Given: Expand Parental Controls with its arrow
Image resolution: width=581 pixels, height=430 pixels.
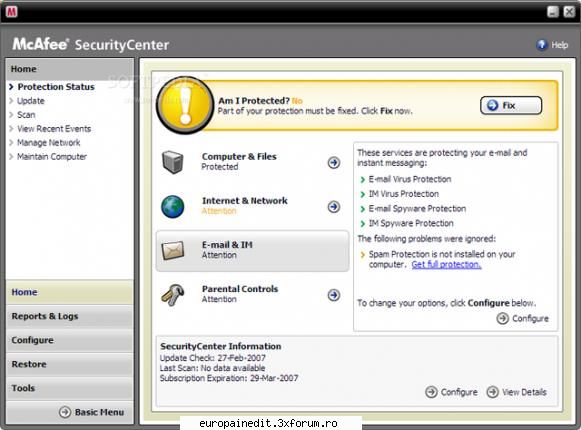Looking at the screenshot, I should (334, 295).
